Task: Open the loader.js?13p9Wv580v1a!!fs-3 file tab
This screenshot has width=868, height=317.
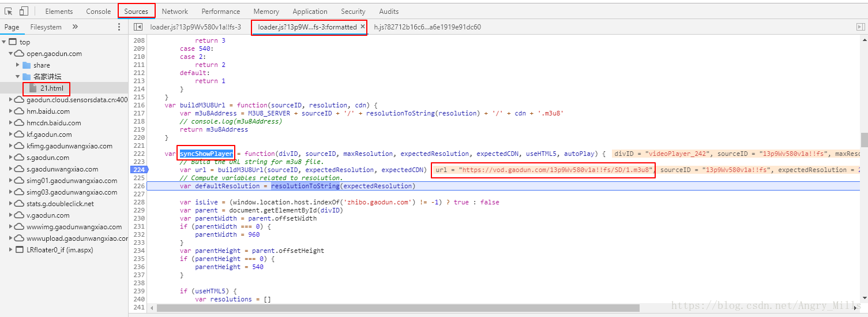Action: 196,27
